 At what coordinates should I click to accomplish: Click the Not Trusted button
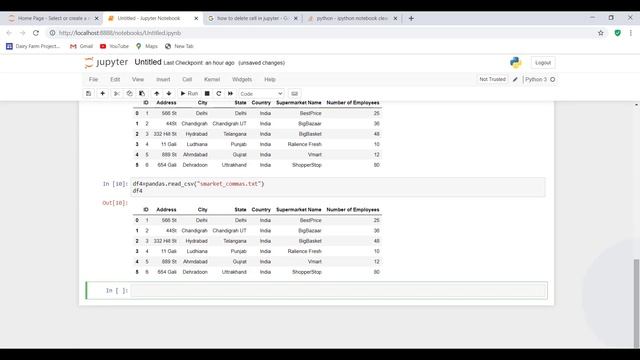pyautogui.click(x=492, y=79)
